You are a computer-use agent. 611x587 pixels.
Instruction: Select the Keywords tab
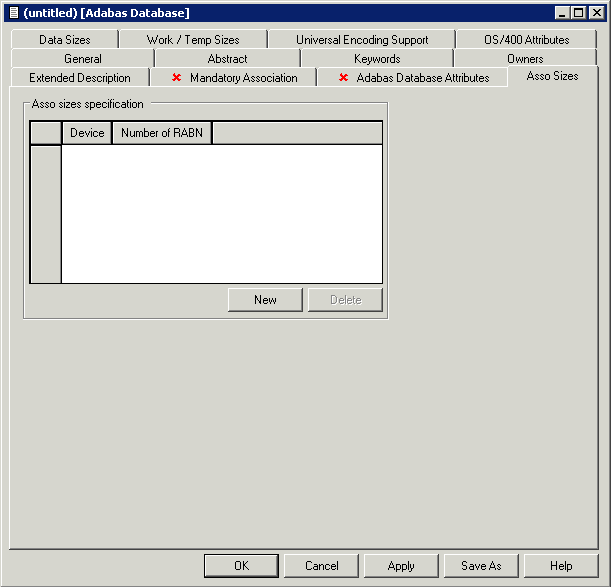click(x=377, y=59)
